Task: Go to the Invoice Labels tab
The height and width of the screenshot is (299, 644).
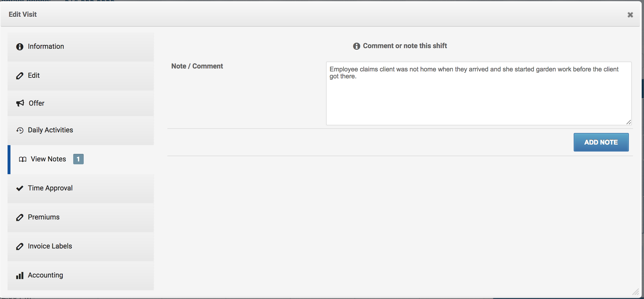Action: click(81, 246)
